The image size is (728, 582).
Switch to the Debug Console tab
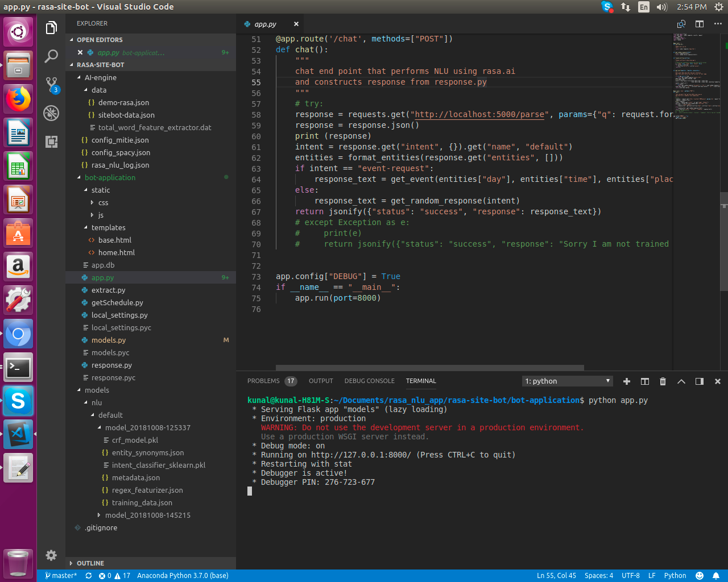(x=369, y=381)
